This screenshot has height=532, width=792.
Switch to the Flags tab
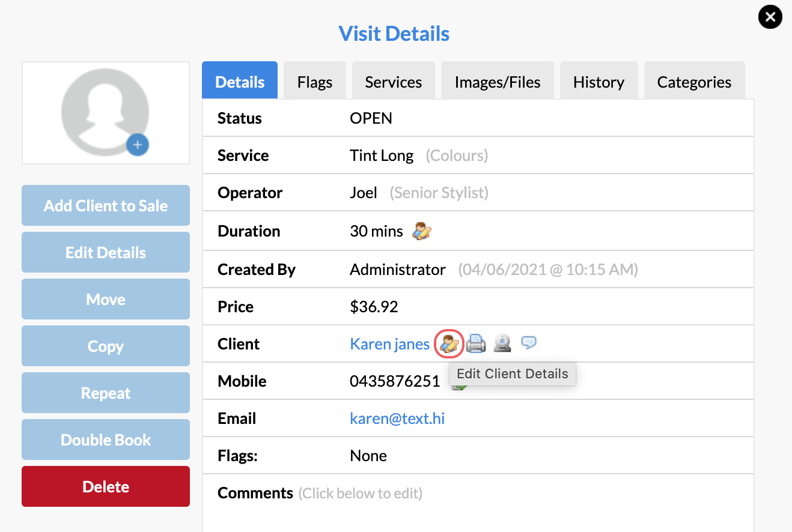coord(314,80)
